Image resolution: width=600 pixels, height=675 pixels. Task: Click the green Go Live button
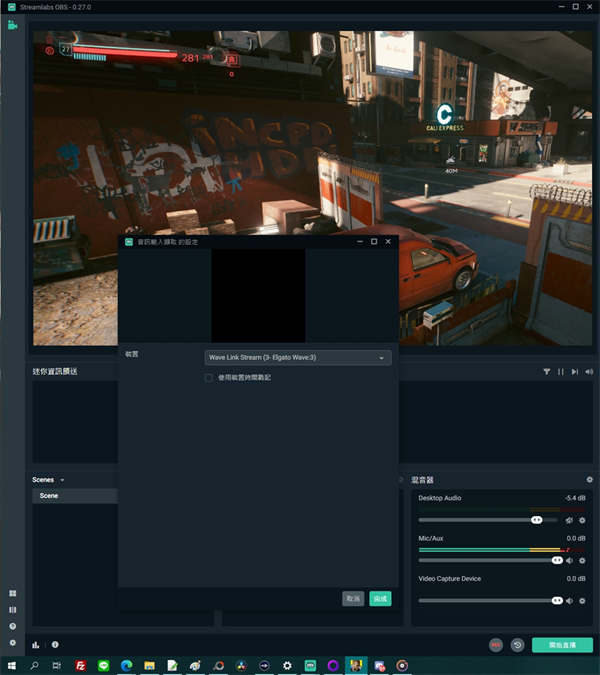pyautogui.click(x=562, y=645)
